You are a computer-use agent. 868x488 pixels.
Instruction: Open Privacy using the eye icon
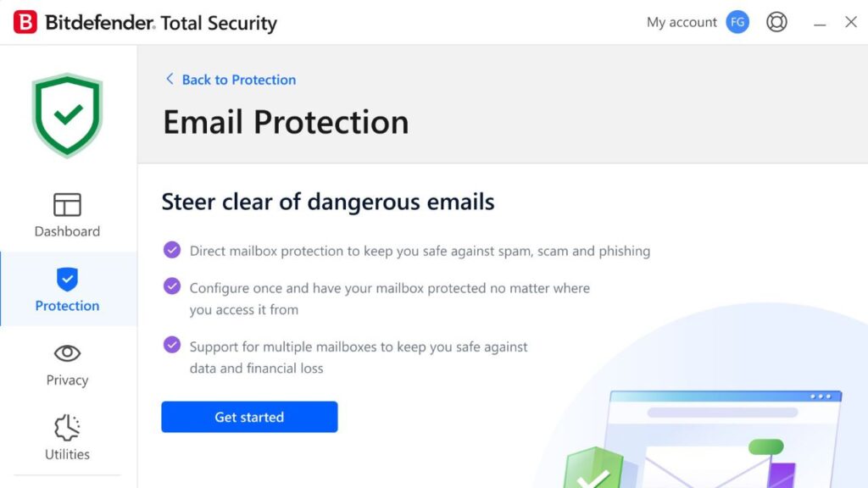click(x=66, y=353)
